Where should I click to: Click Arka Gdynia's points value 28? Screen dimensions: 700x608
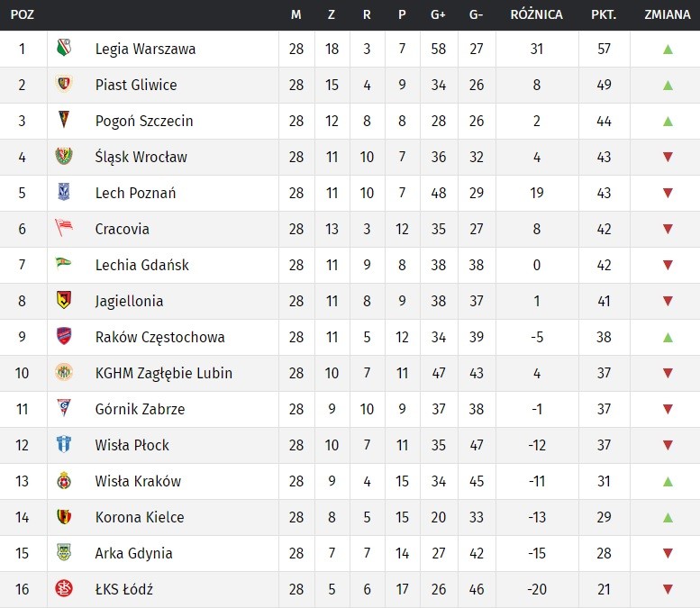pos(604,553)
